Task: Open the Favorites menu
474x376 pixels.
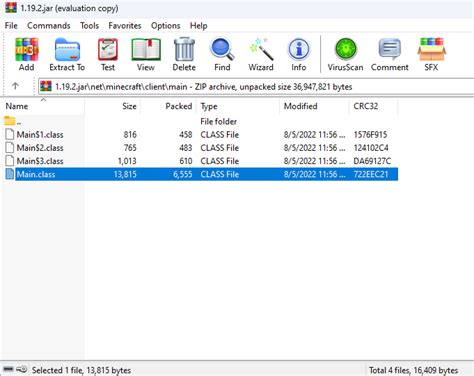Action: (125, 26)
